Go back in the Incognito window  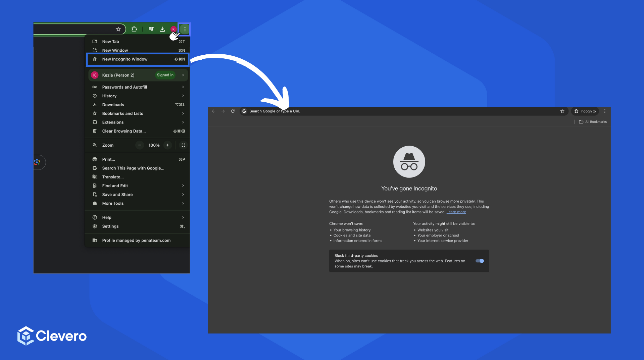214,111
